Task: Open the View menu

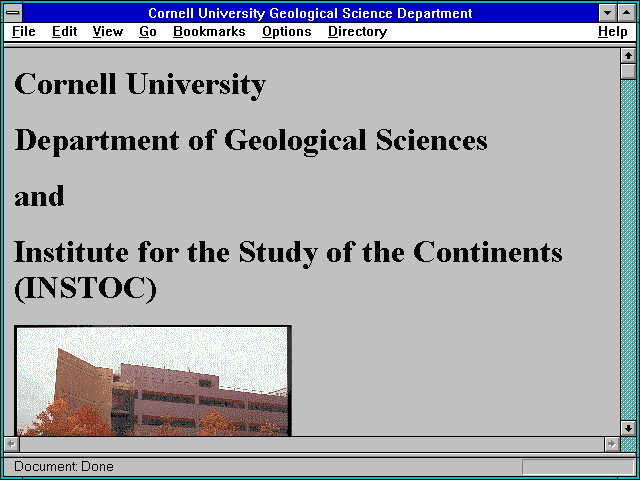Action: (108, 31)
